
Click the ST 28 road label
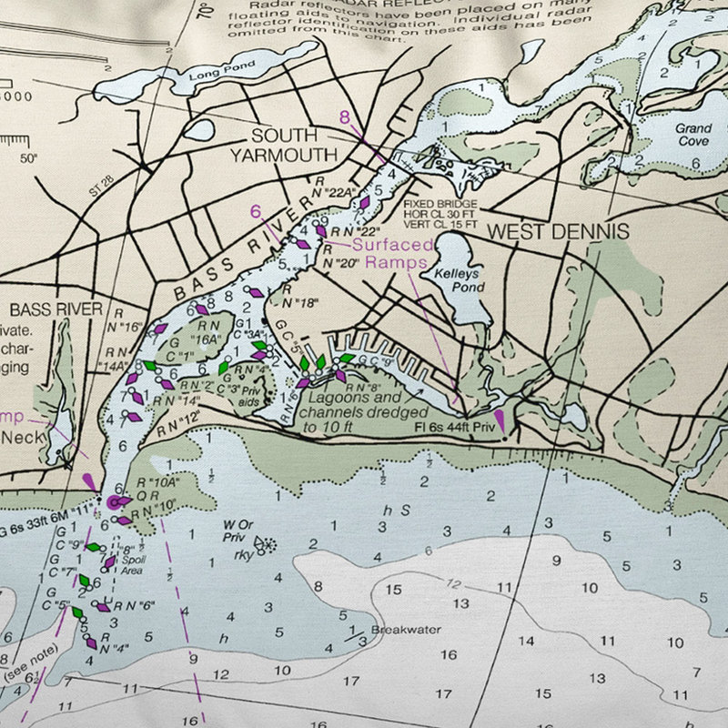102,186
